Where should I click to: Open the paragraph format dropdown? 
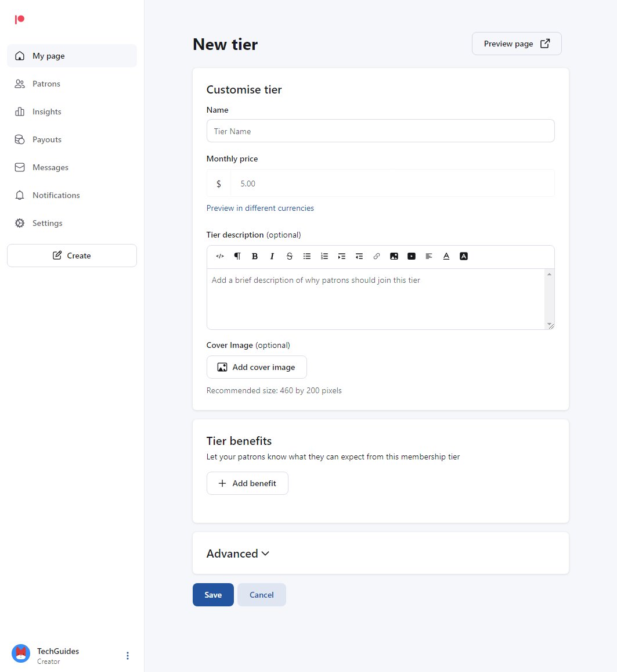(x=237, y=256)
